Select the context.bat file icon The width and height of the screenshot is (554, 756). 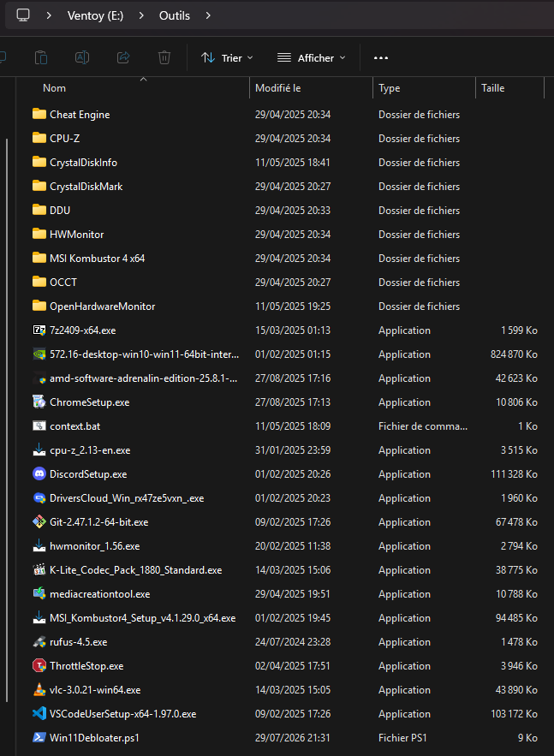(39, 426)
